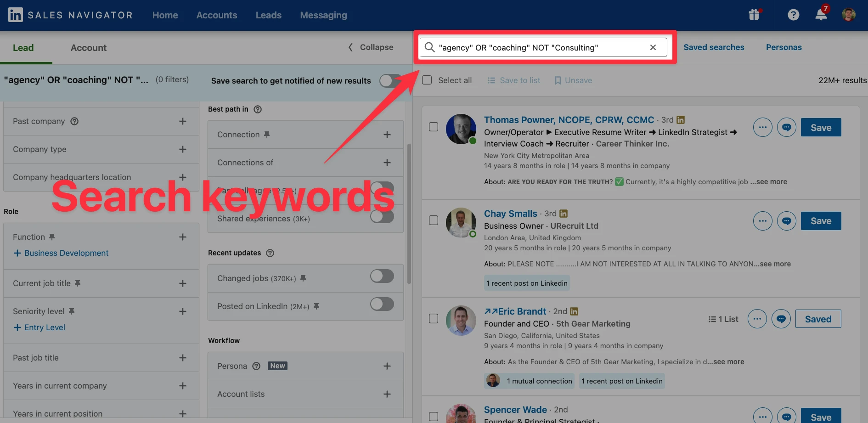Click the search magnifier icon

tap(429, 47)
